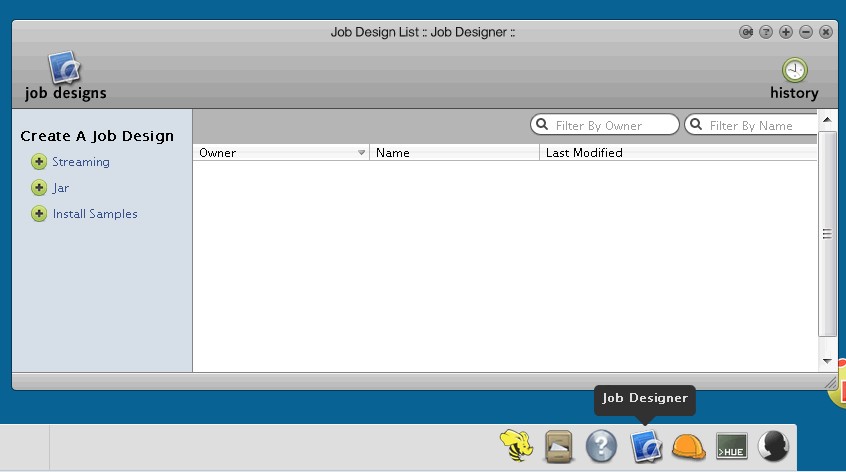Launch the Beeswax bee icon in dock

[516, 446]
